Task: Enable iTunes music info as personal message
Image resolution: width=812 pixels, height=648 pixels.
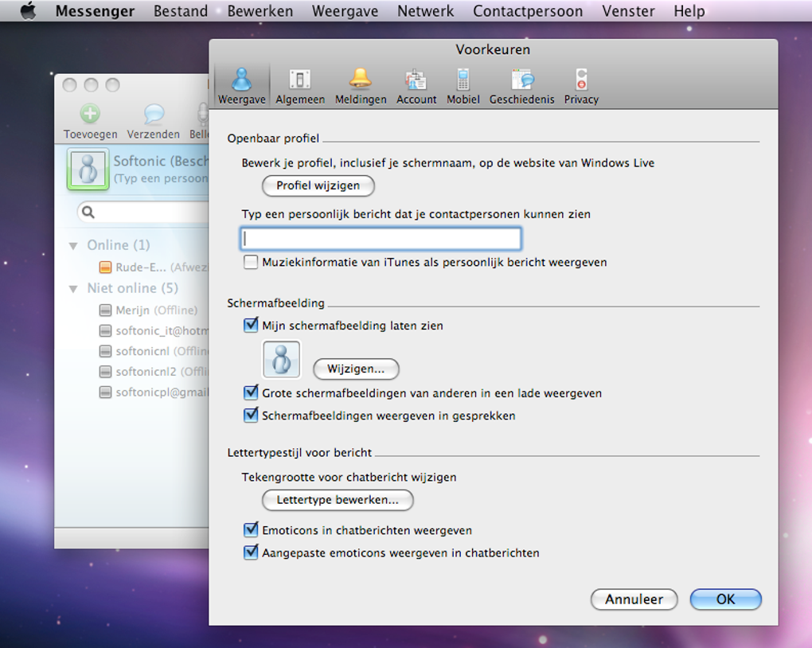Action: point(251,262)
